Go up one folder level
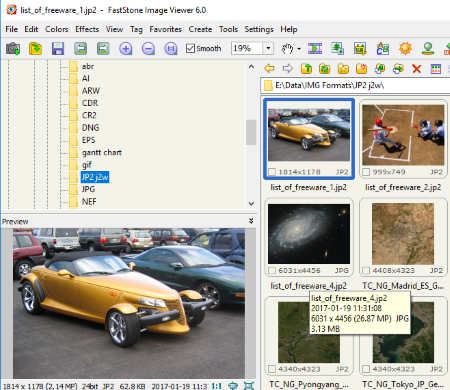 pyautogui.click(x=306, y=69)
